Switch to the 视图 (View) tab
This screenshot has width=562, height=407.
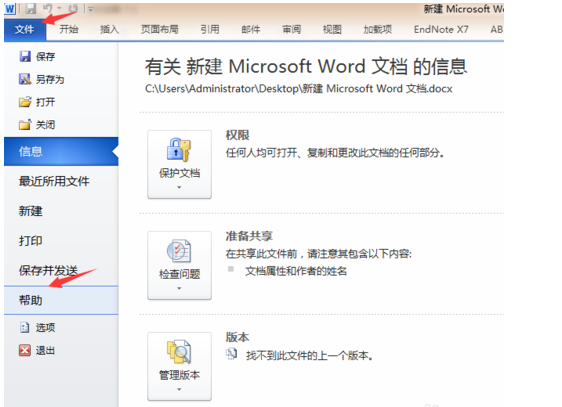click(x=332, y=29)
